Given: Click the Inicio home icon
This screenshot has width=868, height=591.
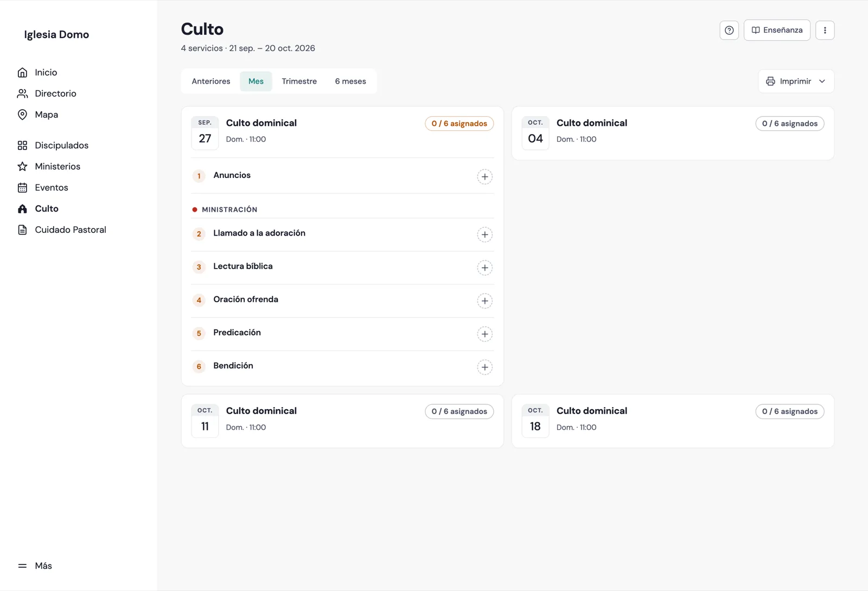Looking at the screenshot, I should pyautogui.click(x=22, y=72).
